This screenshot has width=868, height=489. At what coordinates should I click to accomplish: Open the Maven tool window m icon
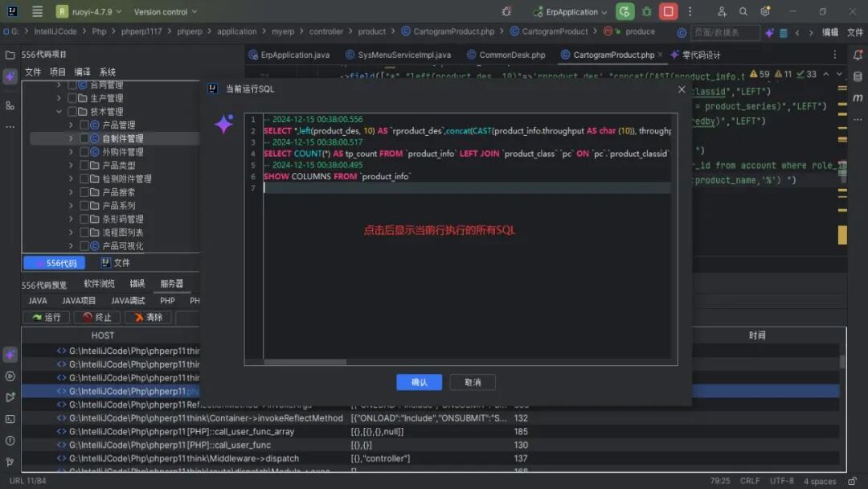pos(858,98)
